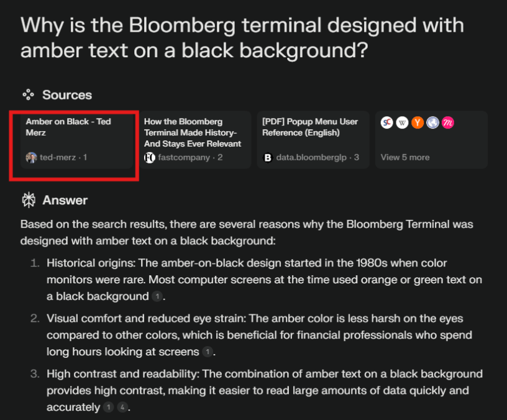The width and height of the screenshot is (507, 420).
Task: Click the pink 'm' favicon
Action: tap(448, 123)
